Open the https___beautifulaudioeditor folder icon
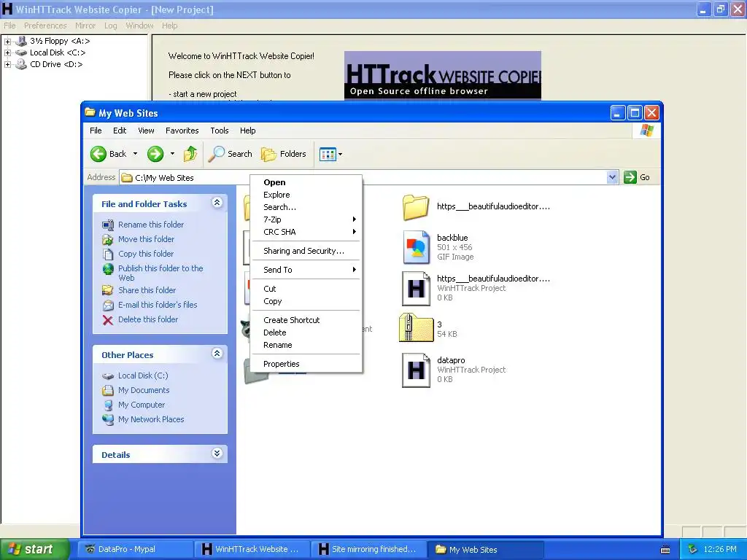747x560 pixels. tap(416, 206)
